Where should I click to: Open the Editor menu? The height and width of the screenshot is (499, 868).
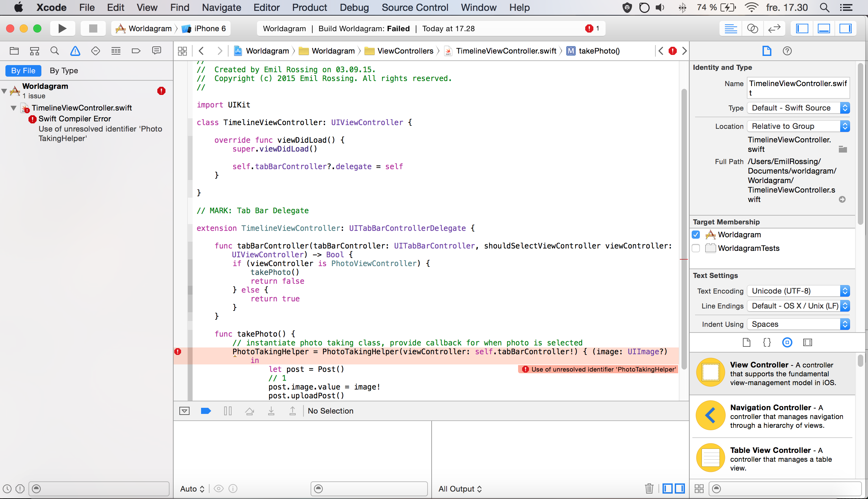pos(266,7)
